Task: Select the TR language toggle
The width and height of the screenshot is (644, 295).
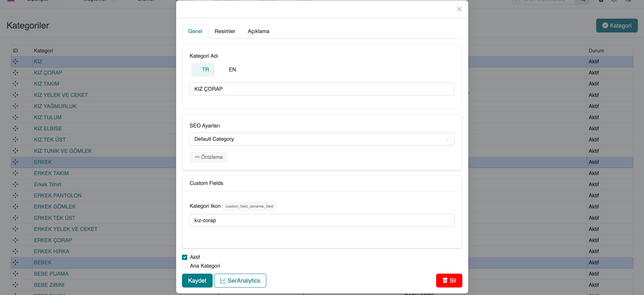Action: 205,70
